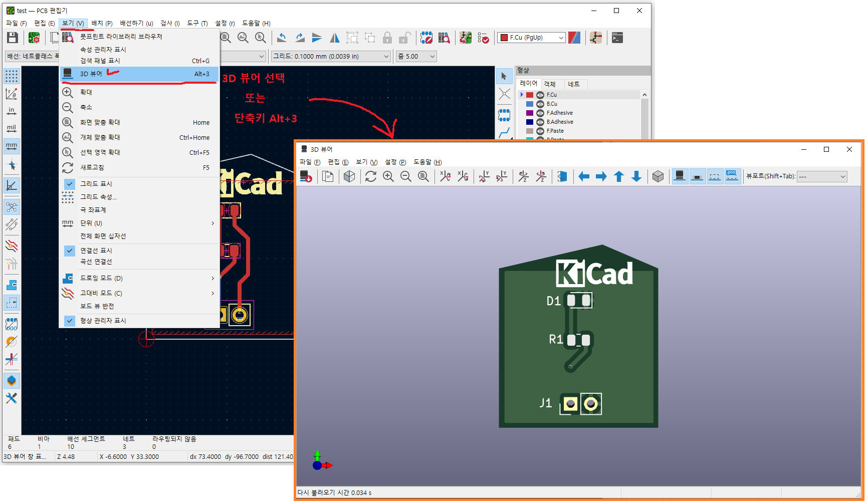Open '검사 (I)' menu in PCB editor
867x504 pixels.
(x=170, y=23)
